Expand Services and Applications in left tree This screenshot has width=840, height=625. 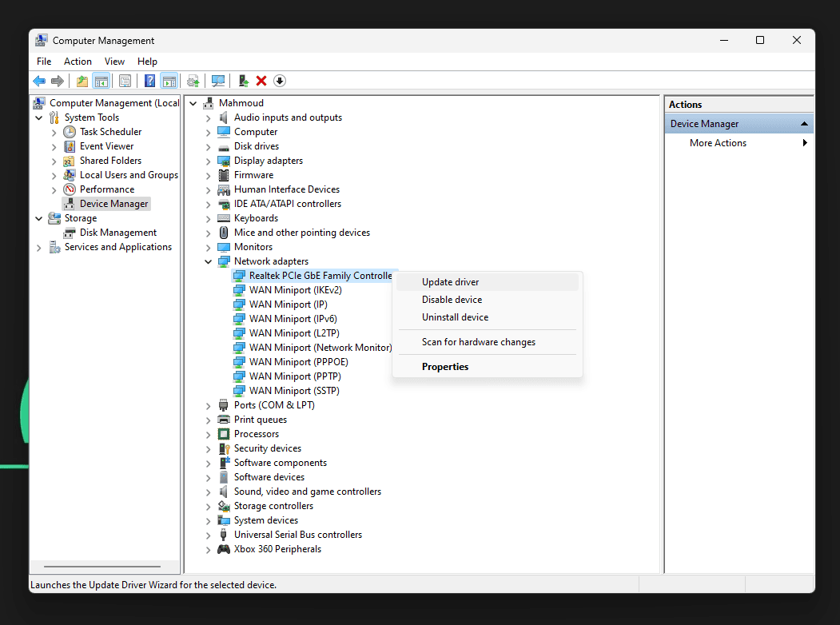(x=39, y=248)
